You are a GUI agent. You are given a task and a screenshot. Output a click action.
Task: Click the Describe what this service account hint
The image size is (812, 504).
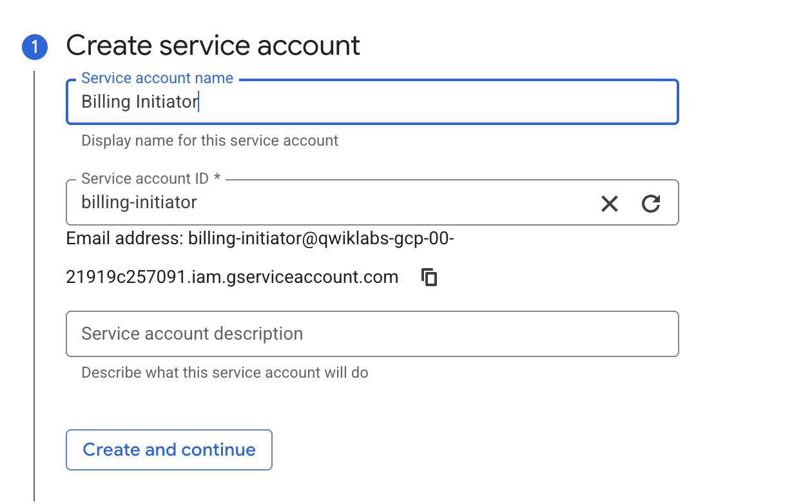224,372
